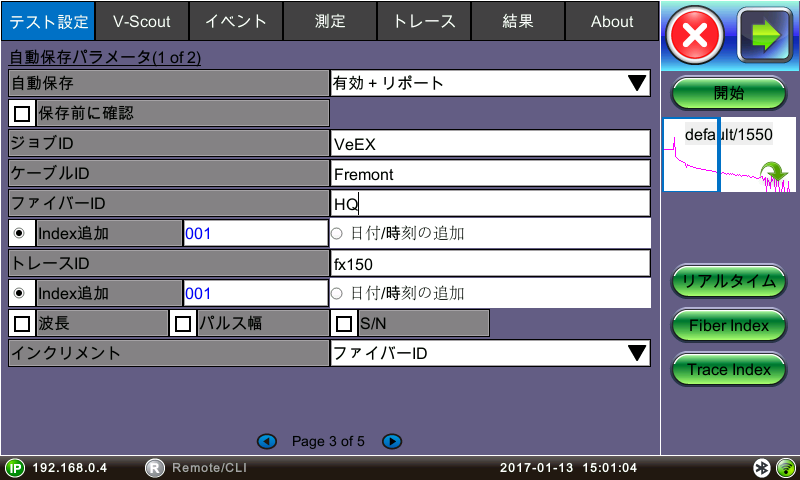Open the トレース tab

[424, 21]
